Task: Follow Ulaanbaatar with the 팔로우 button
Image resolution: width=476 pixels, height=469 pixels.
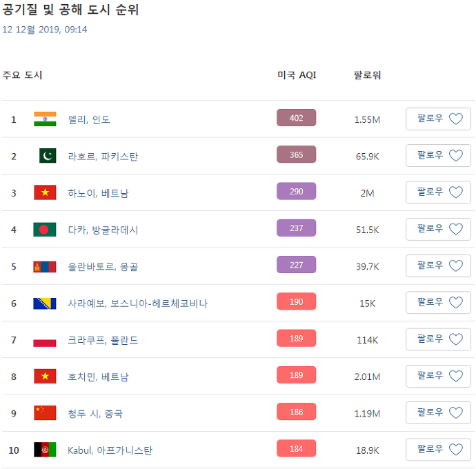Action: tap(438, 266)
